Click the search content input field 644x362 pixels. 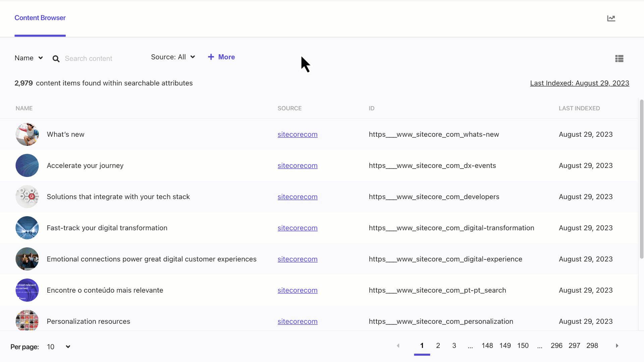coord(89,58)
